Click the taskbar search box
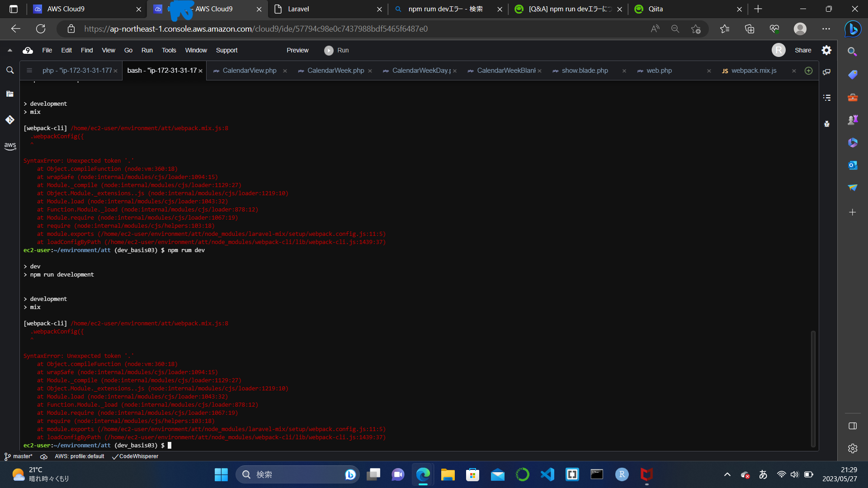 coord(297,474)
